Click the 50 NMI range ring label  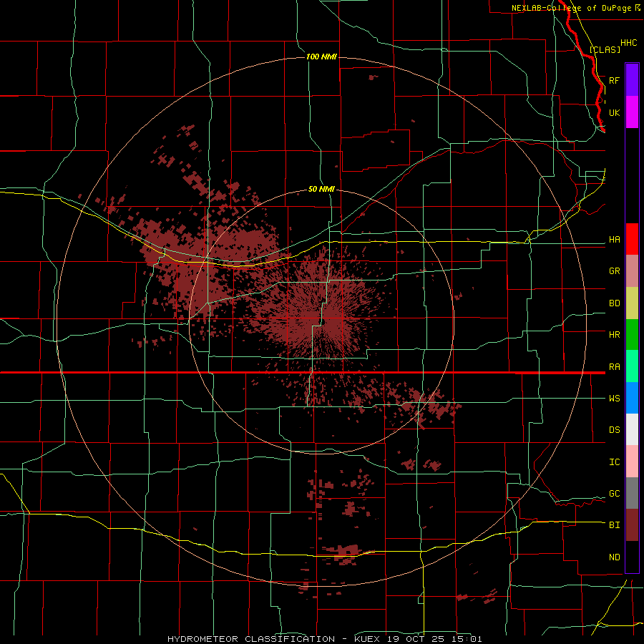321,189
